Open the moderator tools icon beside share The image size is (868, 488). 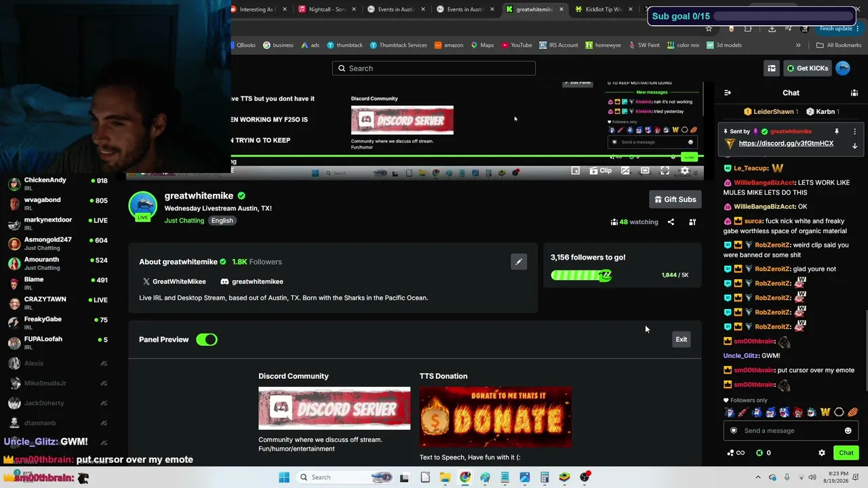(x=692, y=222)
